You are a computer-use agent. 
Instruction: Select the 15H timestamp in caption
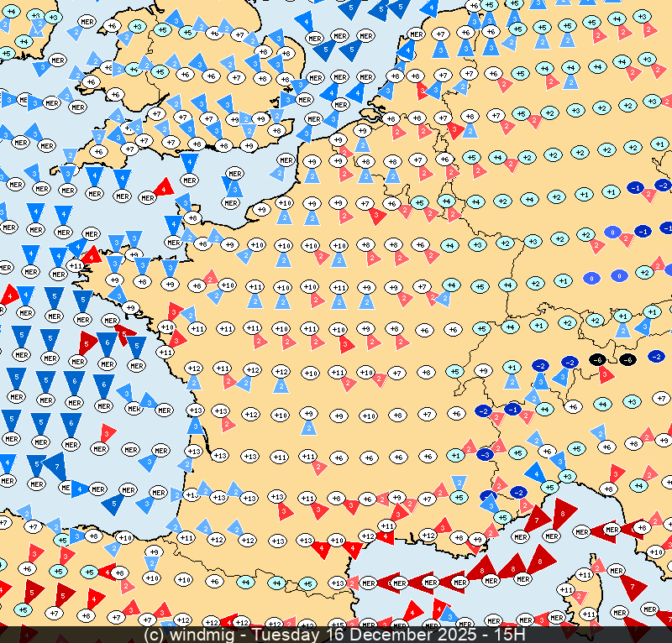click(510, 635)
